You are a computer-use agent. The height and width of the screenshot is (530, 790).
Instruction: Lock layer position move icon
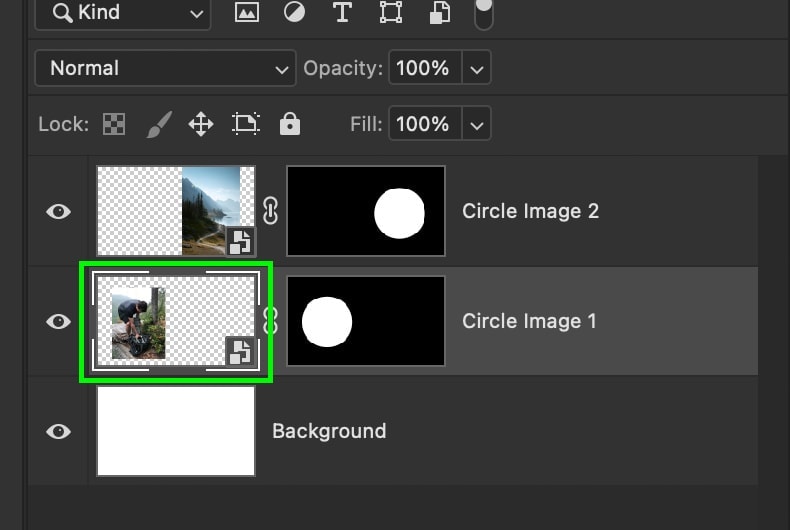pos(201,124)
